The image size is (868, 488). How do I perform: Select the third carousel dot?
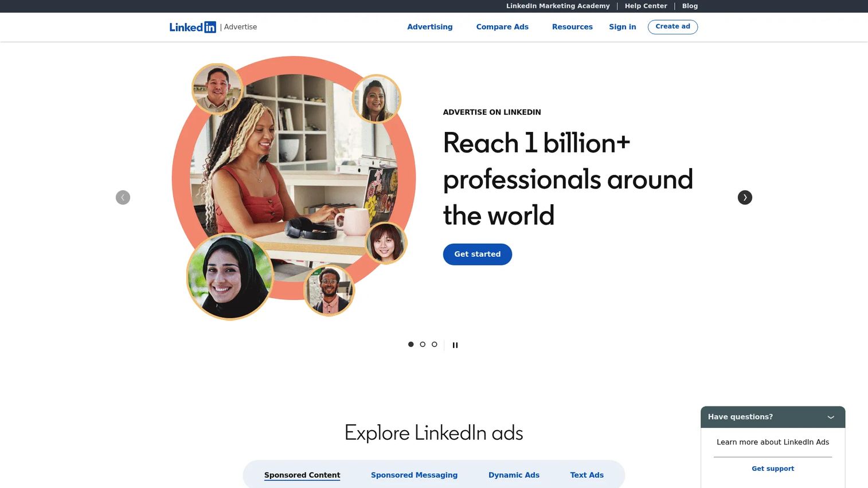click(x=435, y=344)
